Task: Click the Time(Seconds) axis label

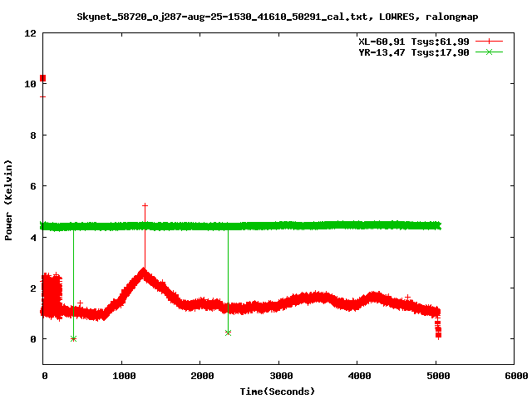Action: (x=277, y=392)
